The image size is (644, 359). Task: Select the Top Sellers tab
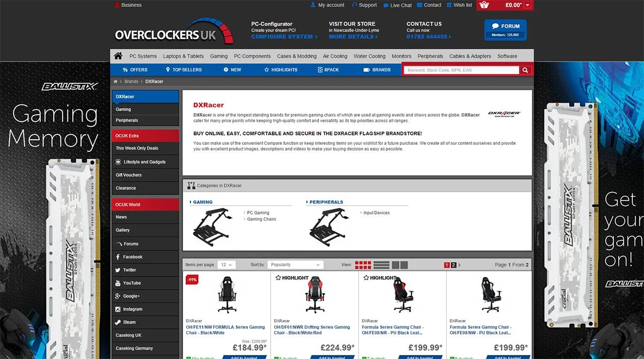coord(183,70)
